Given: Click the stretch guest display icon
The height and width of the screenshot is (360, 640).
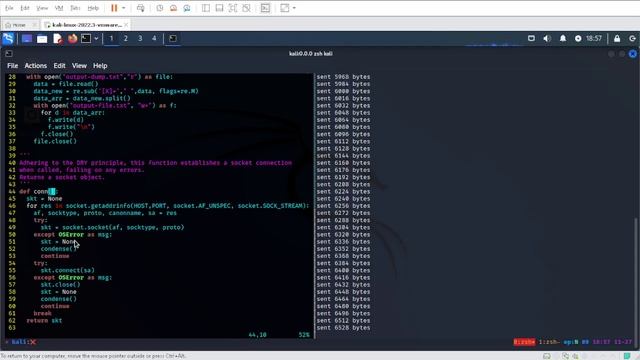Looking at the screenshot, I should (x=284, y=8).
